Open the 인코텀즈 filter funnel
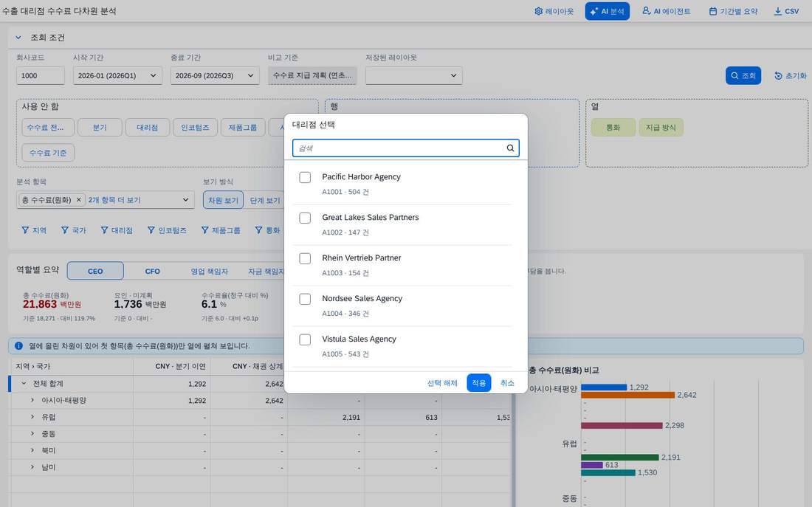This screenshot has width=812, height=507. tap(167, 230)
